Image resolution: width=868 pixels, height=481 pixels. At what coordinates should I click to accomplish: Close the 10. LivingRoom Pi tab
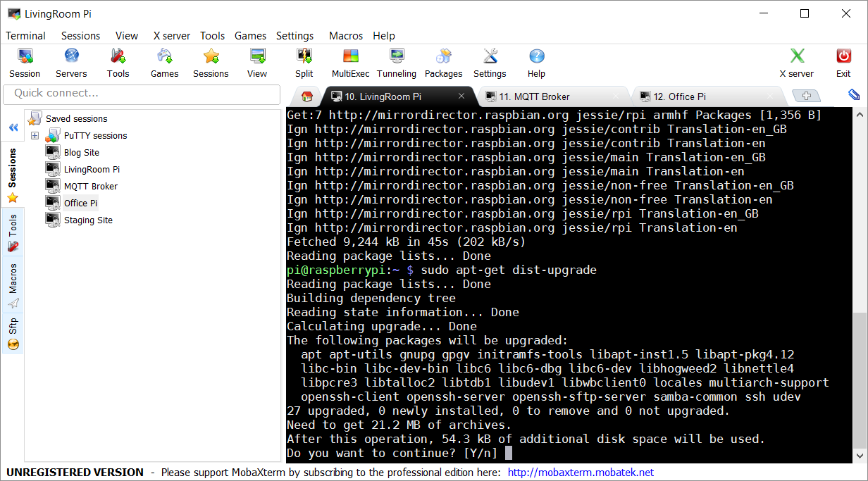pyautogui.click(x=461, y=96)
